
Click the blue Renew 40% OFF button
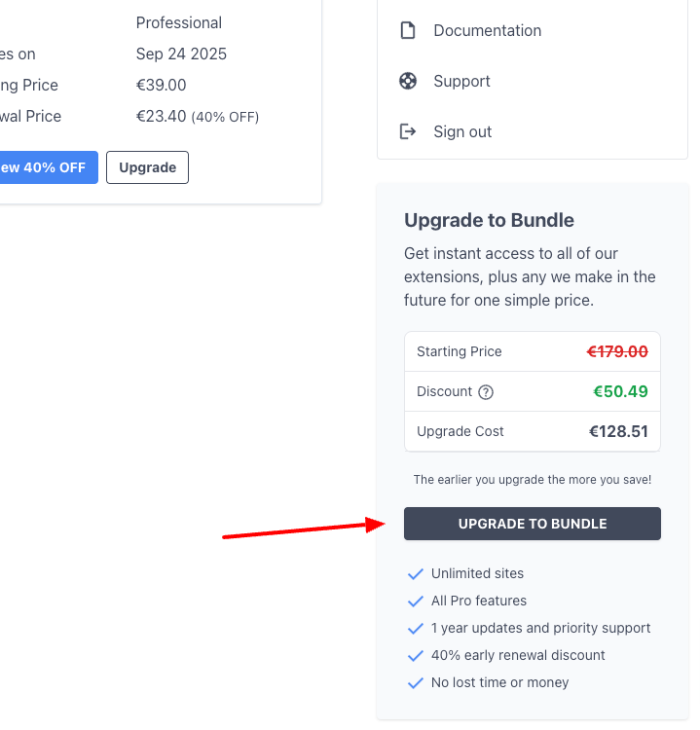click(47, 167)
